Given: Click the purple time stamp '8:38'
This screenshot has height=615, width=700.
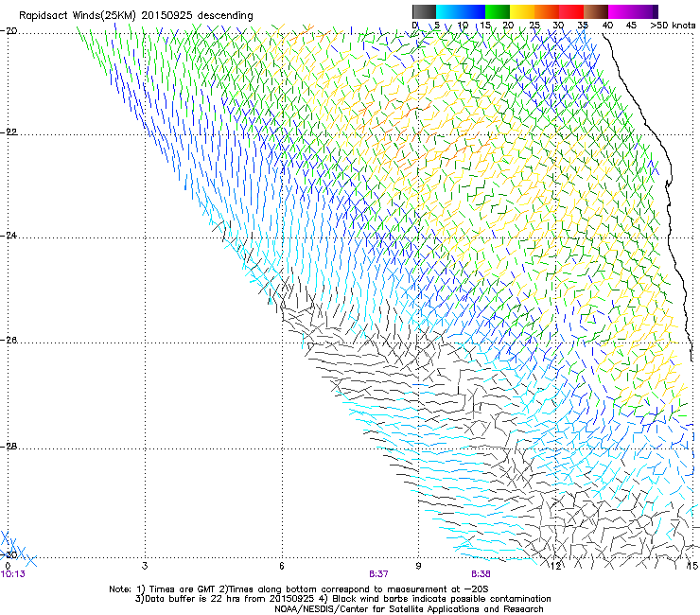Looking at the screenshot, I should coord(481,574).
